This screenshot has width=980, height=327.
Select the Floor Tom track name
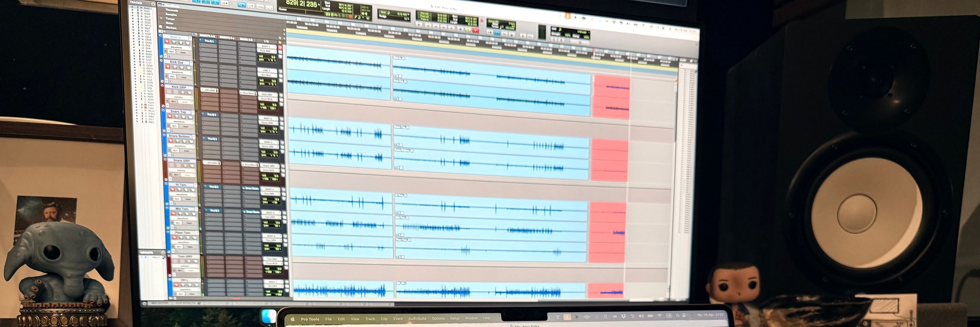pyautogui.click(x=183, y=232)
